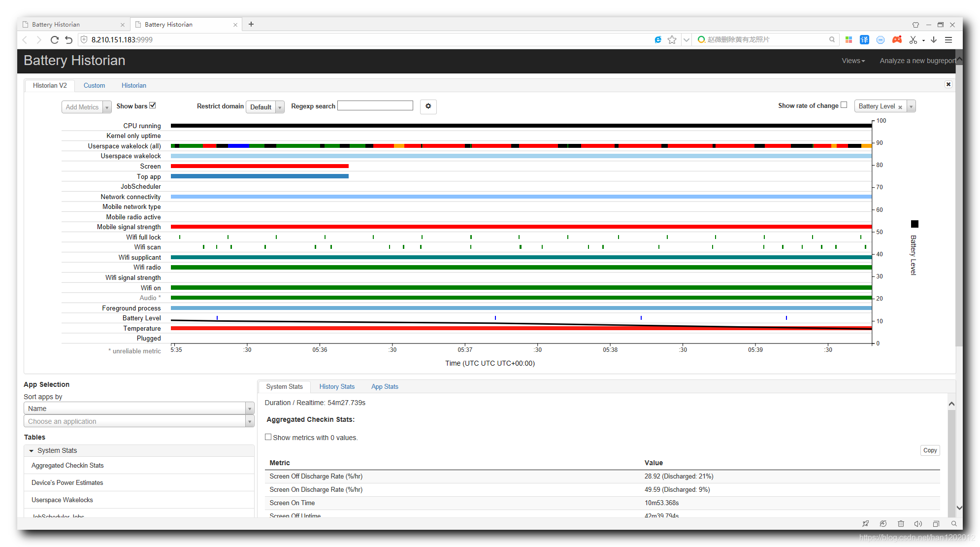Open the History Stats tab

point(337,387)
